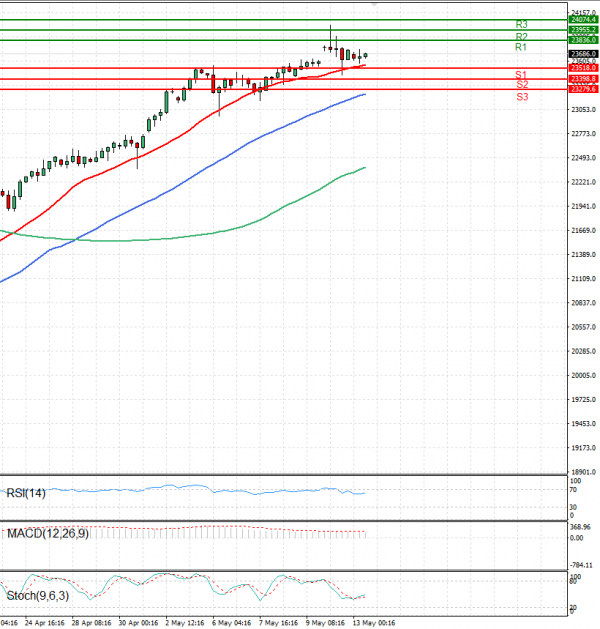Click the Stoch(9,6,3) indicator label
600x629 pixels.
point(38,596)
